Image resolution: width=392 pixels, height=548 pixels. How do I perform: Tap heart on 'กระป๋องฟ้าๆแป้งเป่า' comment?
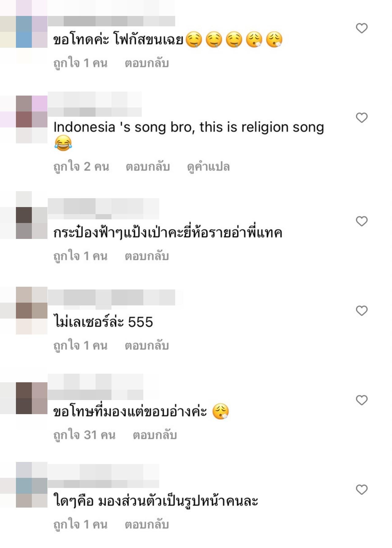tap(362, 221)
